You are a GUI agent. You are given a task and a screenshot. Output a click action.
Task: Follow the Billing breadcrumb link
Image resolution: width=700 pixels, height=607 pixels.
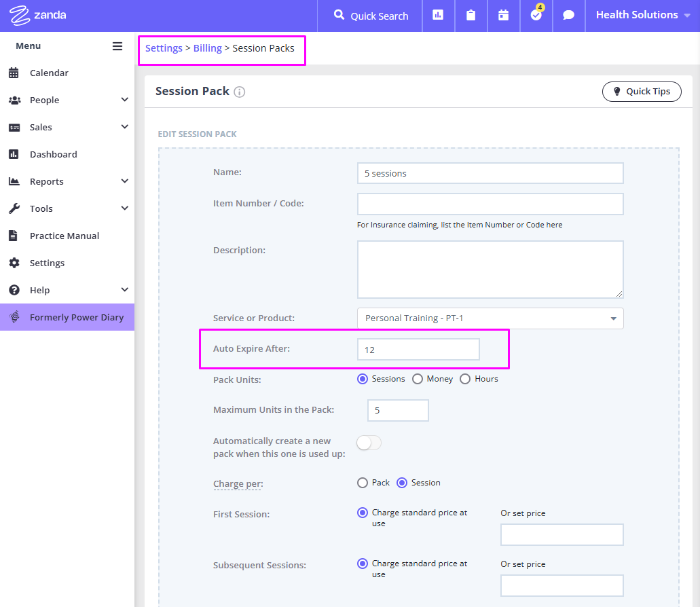coord(206,48)
